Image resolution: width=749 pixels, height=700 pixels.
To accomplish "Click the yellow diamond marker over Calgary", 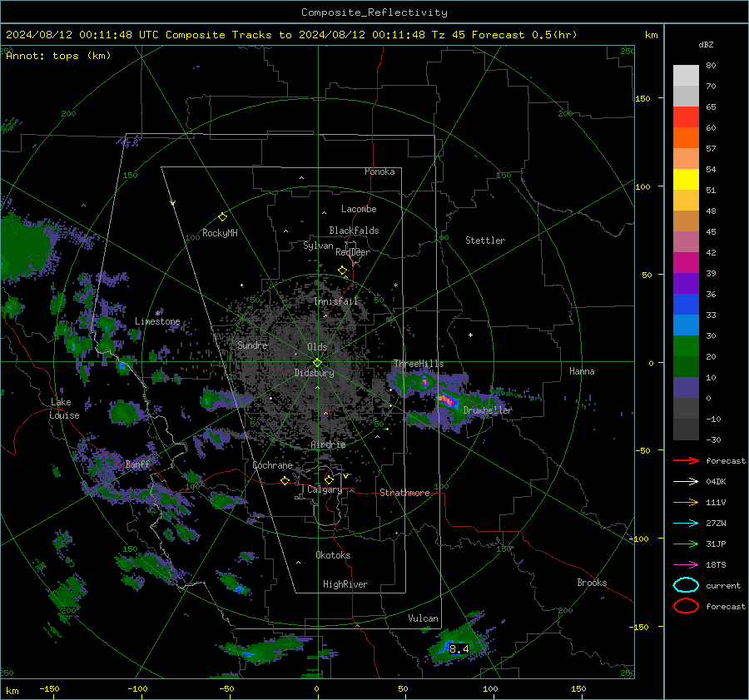I will 329,479.
